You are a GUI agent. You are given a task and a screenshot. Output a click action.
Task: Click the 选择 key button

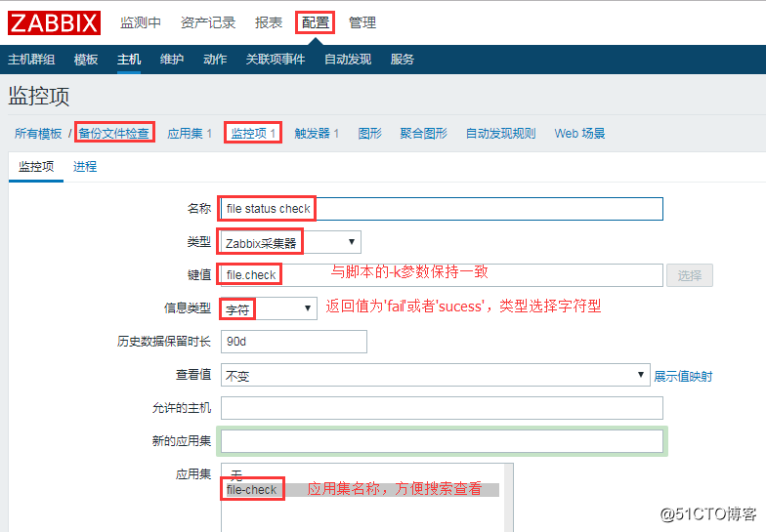point(690,275)
